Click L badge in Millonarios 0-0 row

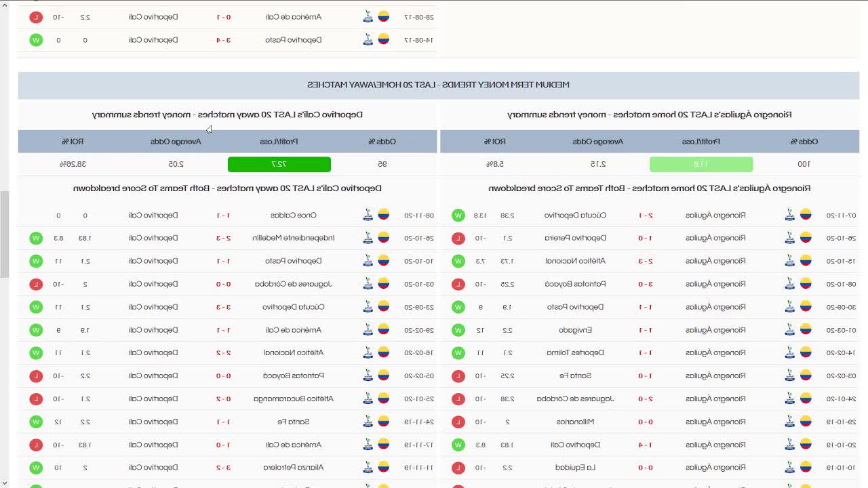point(458,422)
